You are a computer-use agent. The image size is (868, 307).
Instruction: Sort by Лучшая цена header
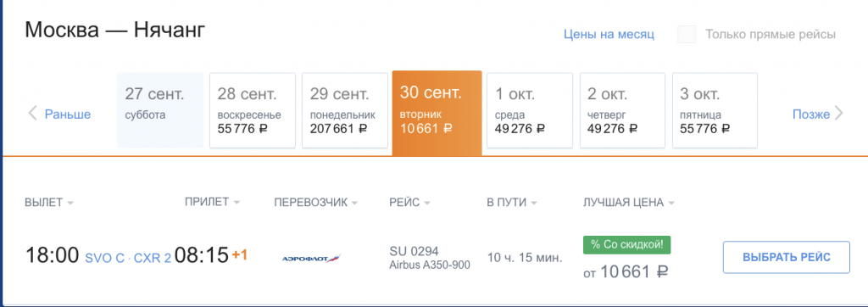[x=629, y=203]
